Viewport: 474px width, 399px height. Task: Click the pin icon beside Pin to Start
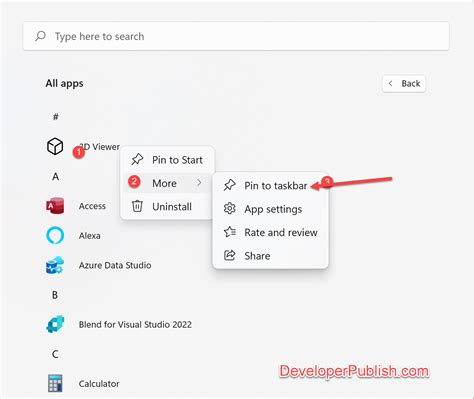(137, 160)
